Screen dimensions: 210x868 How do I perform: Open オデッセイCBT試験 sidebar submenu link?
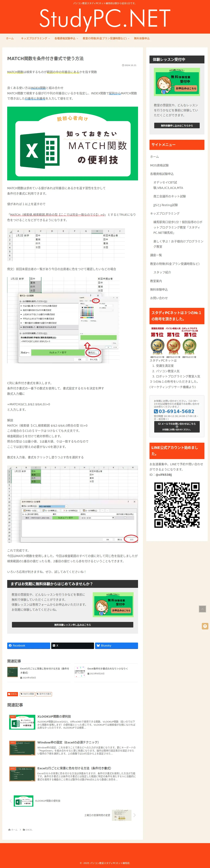click(x=168, y=185)
